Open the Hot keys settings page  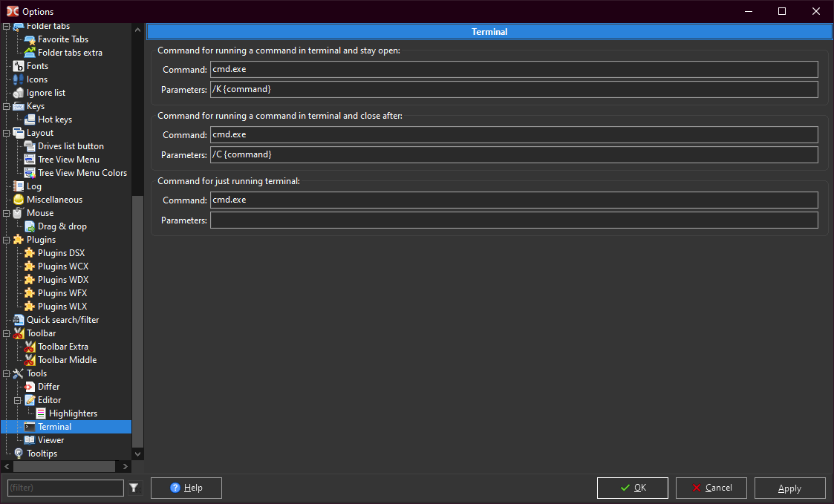(54, 120)
